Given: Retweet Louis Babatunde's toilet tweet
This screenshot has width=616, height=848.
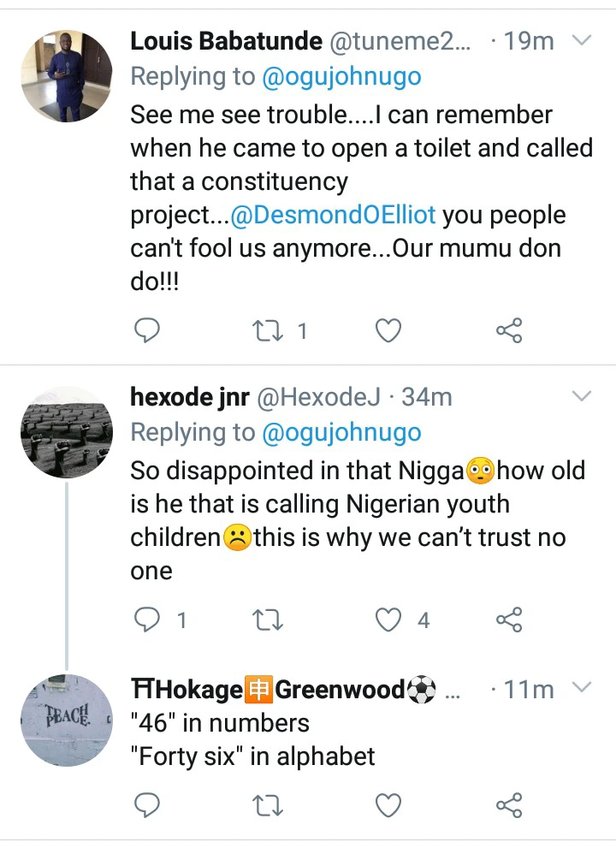Looking at the screenshot, I should (x=269, y=330).
